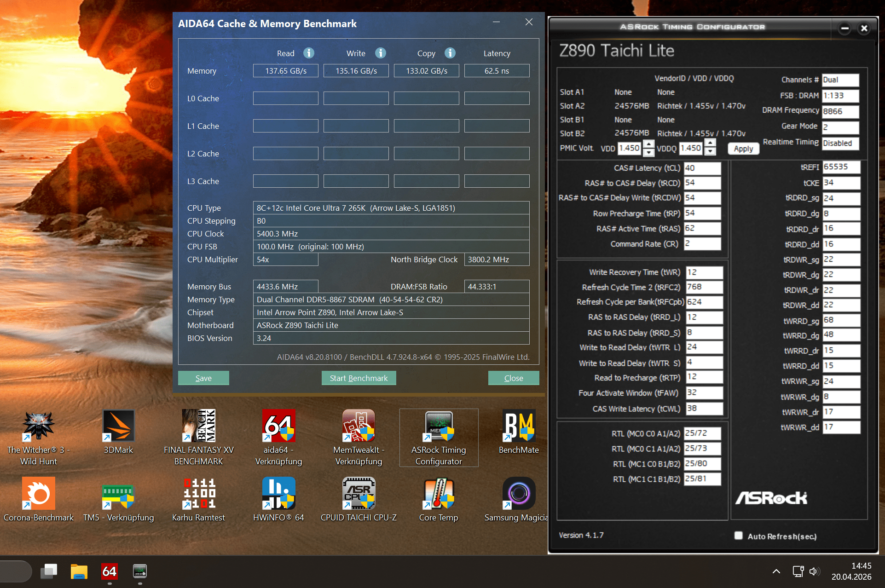Open the Core Temp desktop icon

pos(439,493)
